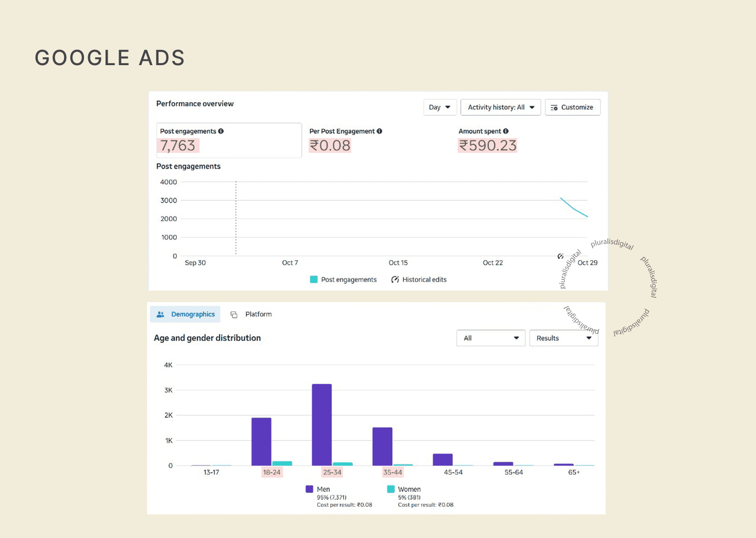This screenshot has height=538, width=756.
Task: Click historical edit marker near Oct 29
Action: [560, 256]
